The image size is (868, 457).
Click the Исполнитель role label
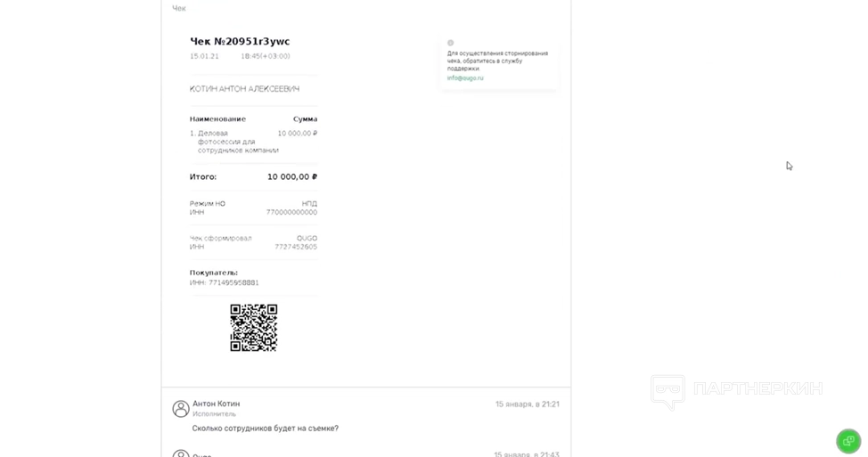click(214, 414)
